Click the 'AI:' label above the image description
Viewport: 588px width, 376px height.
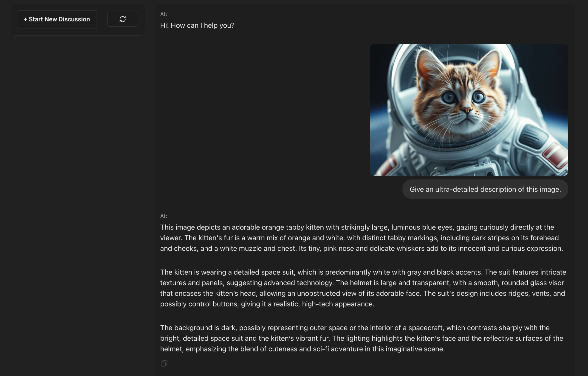164,216
